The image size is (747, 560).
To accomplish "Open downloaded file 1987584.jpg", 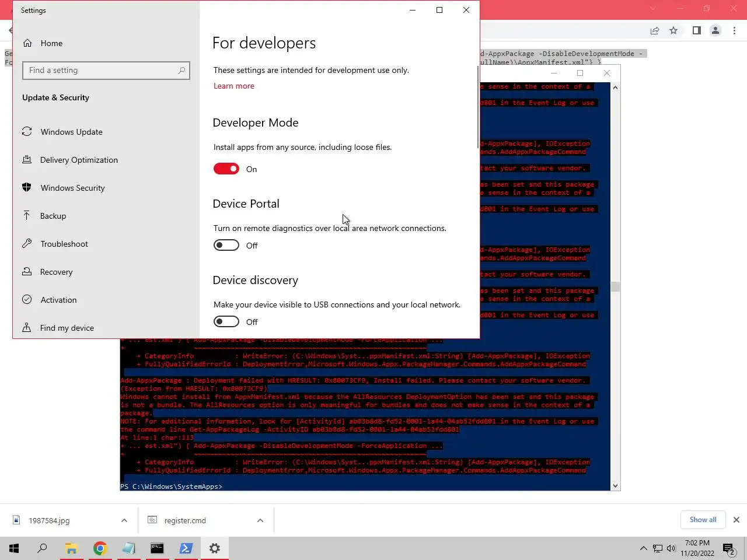I will pos(49,520).
